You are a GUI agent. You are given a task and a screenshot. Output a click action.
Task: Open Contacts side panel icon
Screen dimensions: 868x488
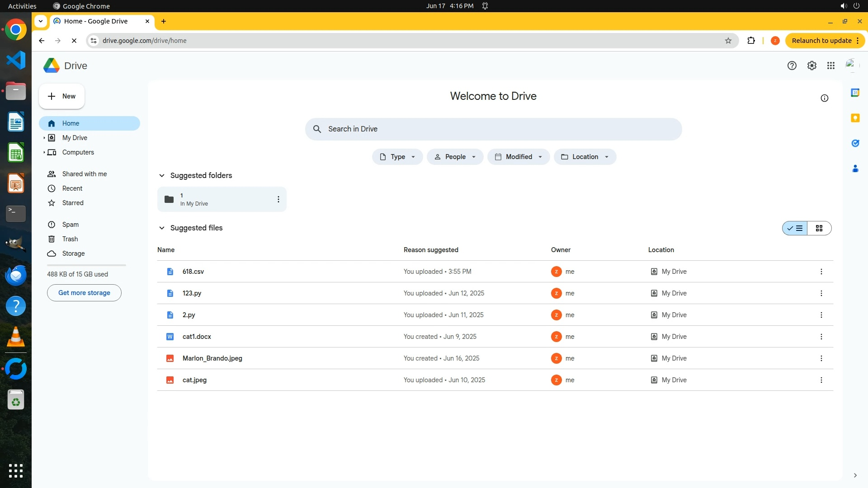click(855, 169)
